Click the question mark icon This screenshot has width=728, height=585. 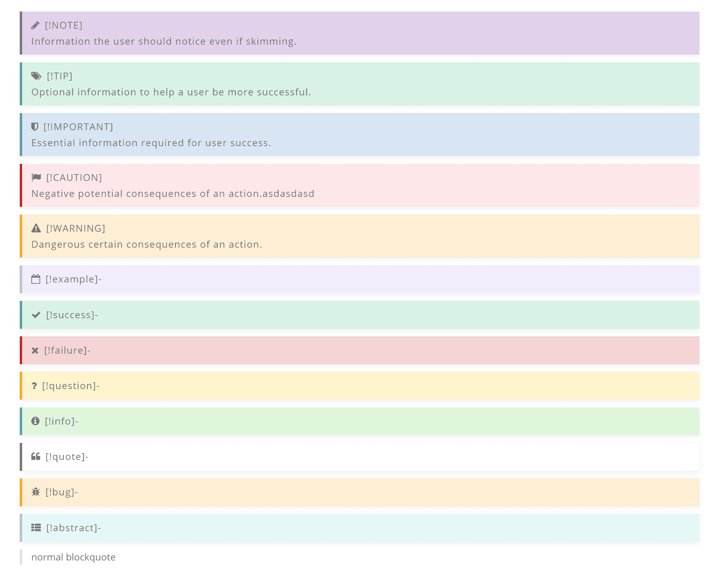[34, 386]
